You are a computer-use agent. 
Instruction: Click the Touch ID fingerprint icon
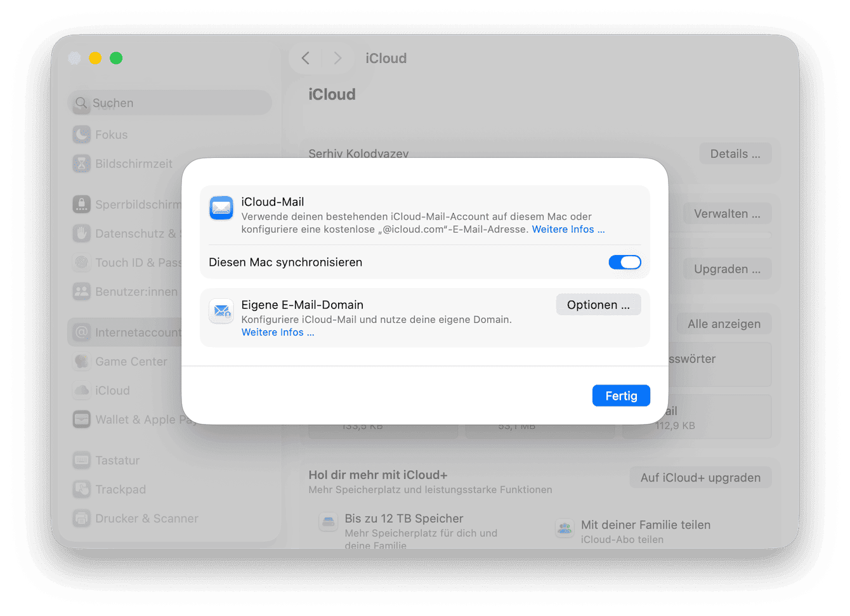(82, 263)
